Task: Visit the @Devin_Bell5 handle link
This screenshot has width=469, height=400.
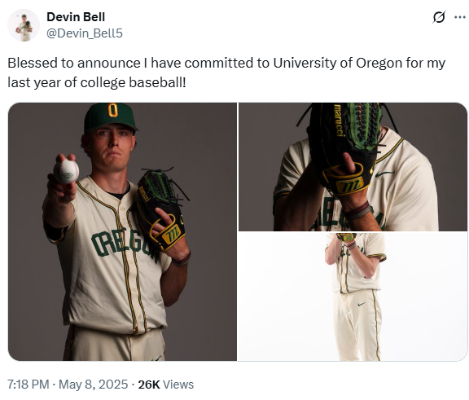Action: (x=84, y=33)
